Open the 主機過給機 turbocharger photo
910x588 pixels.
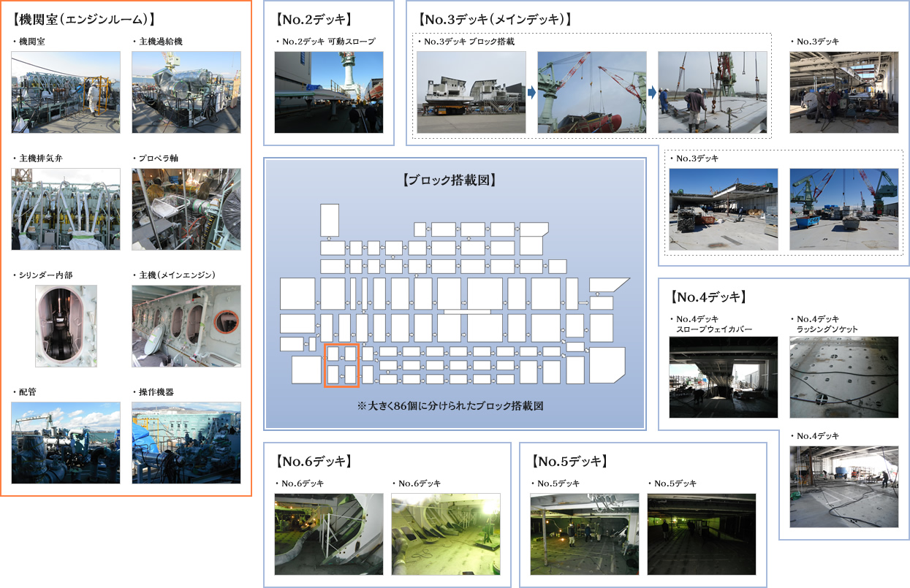click(x=186, y=92)
